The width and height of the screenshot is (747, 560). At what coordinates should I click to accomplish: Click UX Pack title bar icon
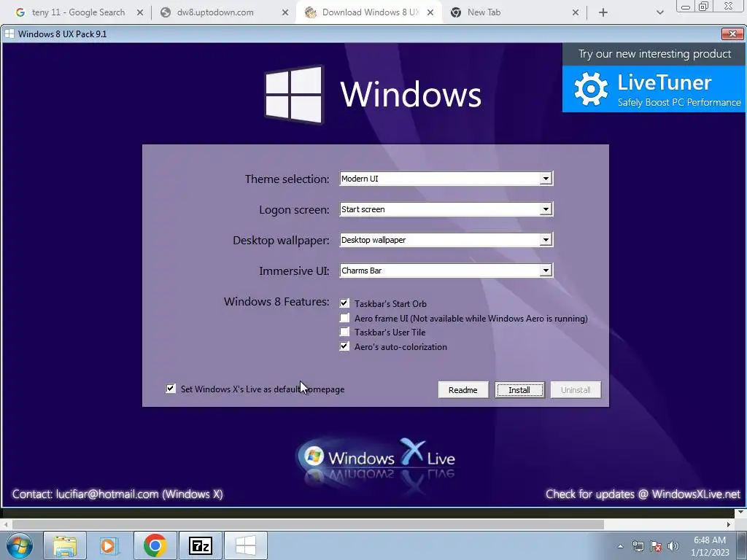[9, 34]
